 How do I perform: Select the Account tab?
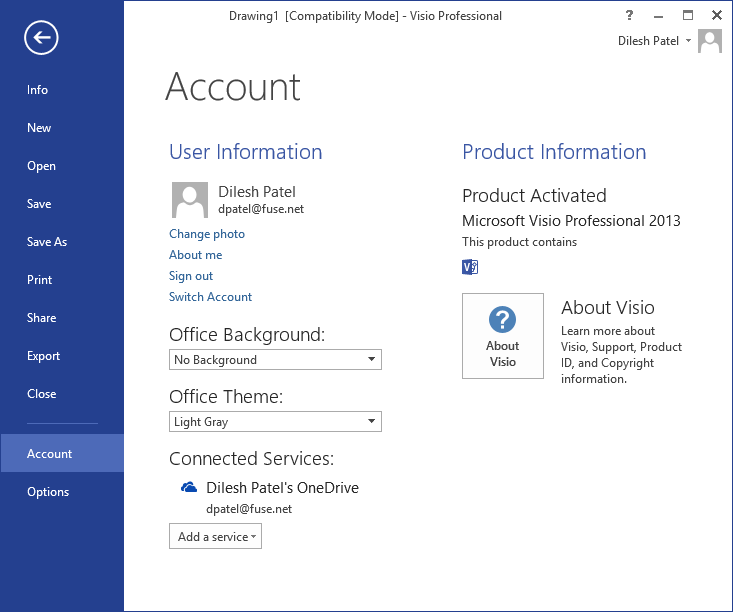[62, 453]
